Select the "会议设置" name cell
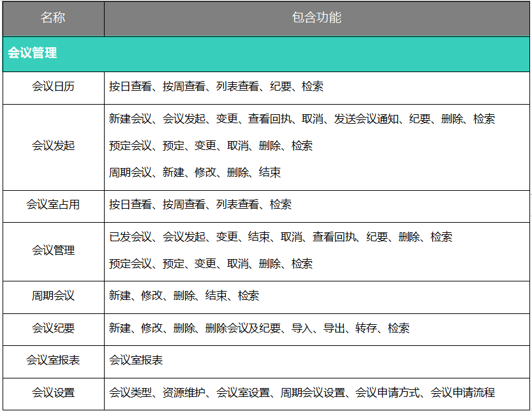532x411 pixels. tap(53, 392)
